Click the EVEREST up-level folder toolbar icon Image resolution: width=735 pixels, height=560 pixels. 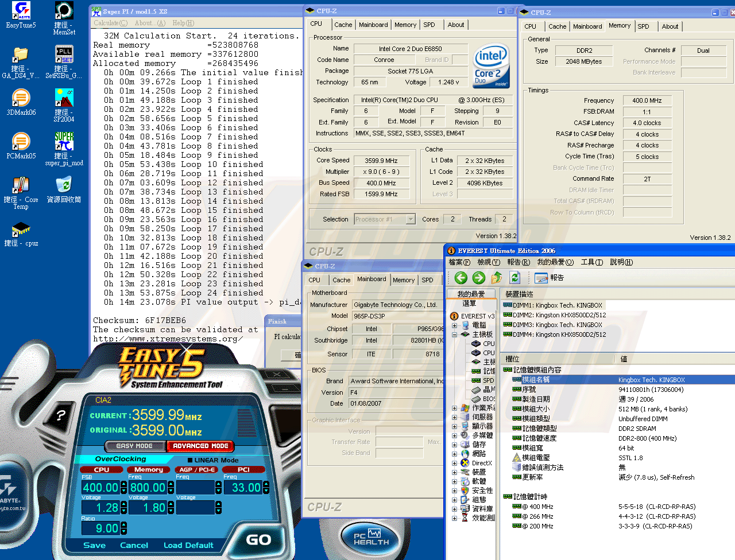click(x=497, y=278)
